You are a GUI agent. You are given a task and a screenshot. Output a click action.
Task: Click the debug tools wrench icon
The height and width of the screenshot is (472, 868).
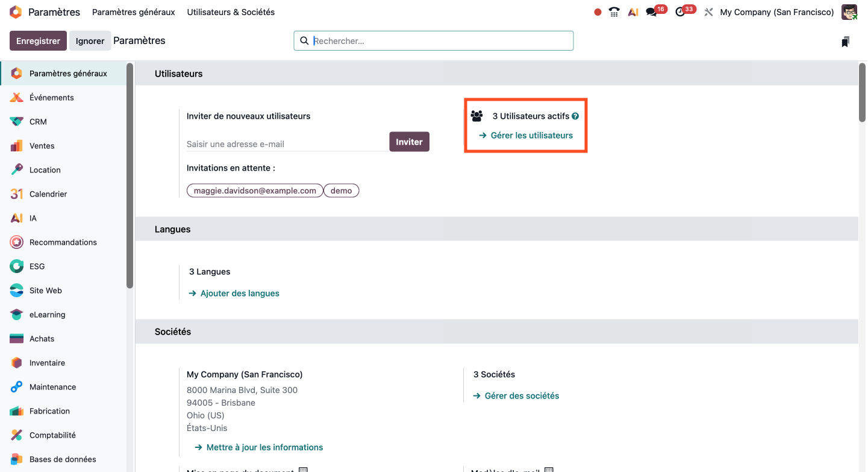(708, 12)
